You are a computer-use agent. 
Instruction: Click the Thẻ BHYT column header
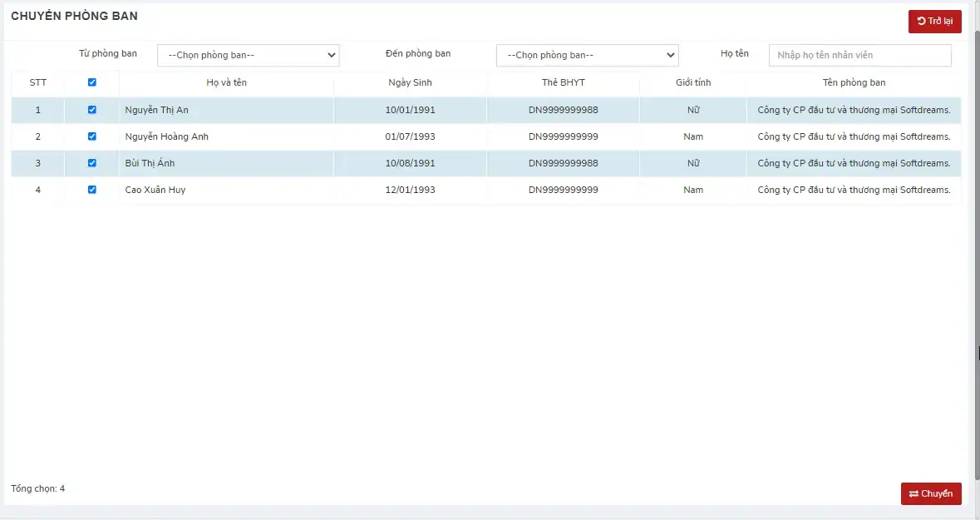click(x=563, y=82)
